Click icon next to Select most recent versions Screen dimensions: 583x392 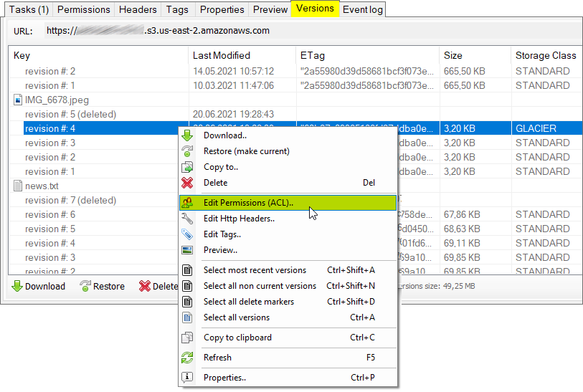pos(187,270)
